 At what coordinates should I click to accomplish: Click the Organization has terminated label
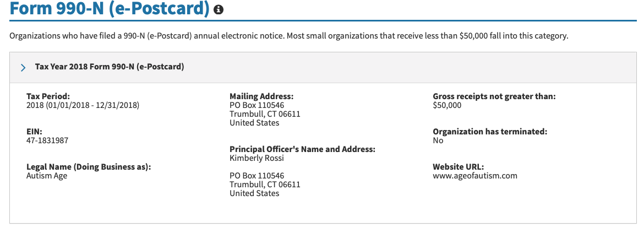(490, 132)
